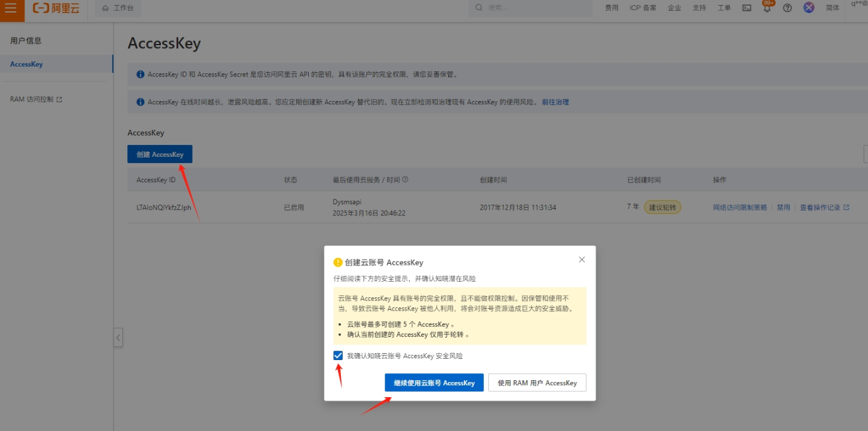Open notifications bell icon
Viewport: 868px width, 431px height.
(x=767, y=8)
